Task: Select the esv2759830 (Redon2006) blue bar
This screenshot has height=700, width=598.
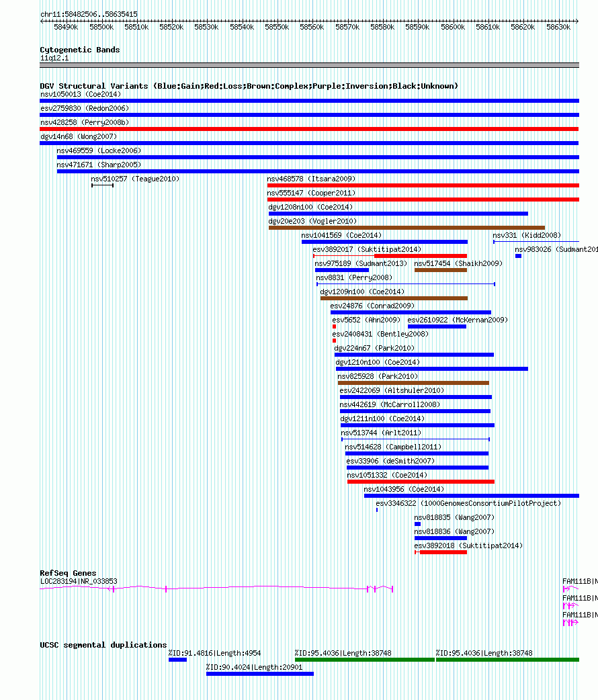Action: [x=309, y=115]
